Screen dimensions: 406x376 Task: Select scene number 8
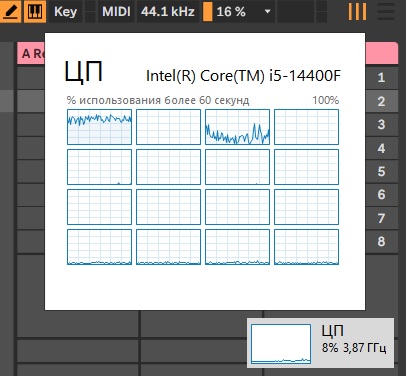(x=382, y=241)
